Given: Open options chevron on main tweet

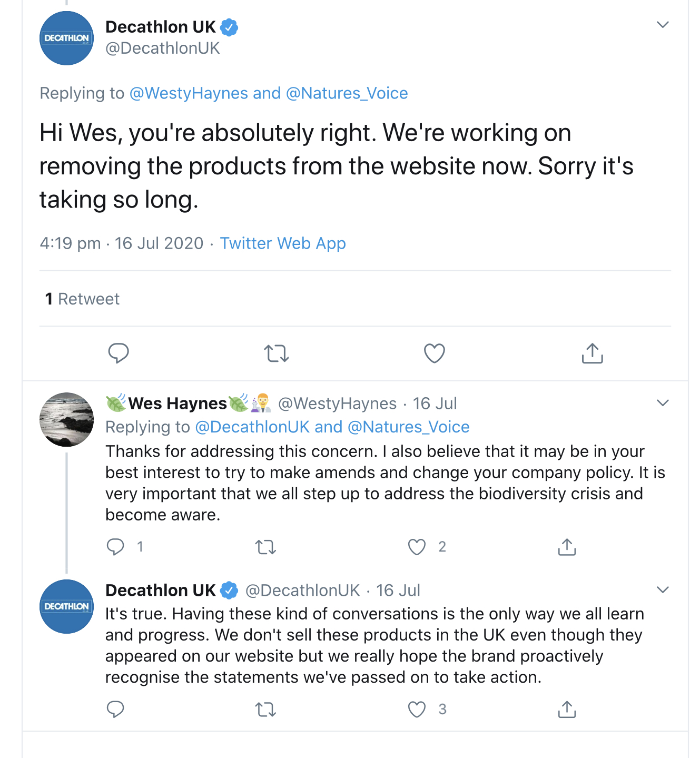Looking at the screenshot, I should tap(663, 25).
